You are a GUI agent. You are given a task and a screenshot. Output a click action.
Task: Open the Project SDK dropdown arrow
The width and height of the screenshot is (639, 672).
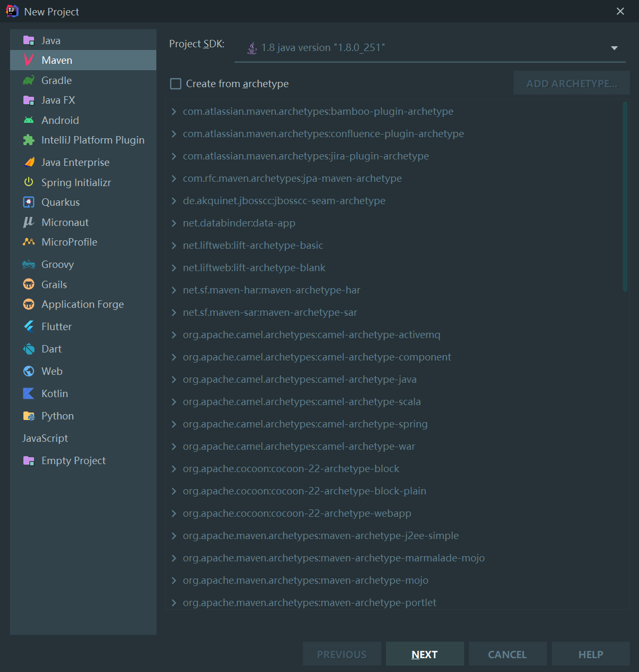[615, 48]
